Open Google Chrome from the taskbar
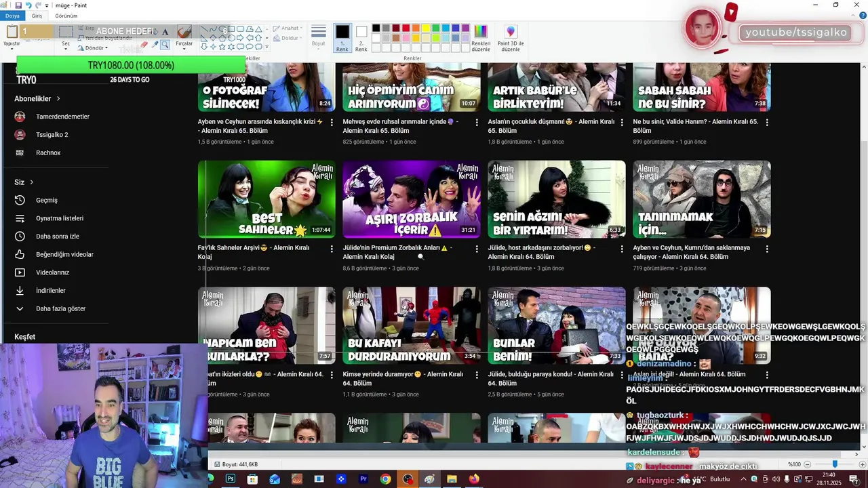 [x=385, y=479]
